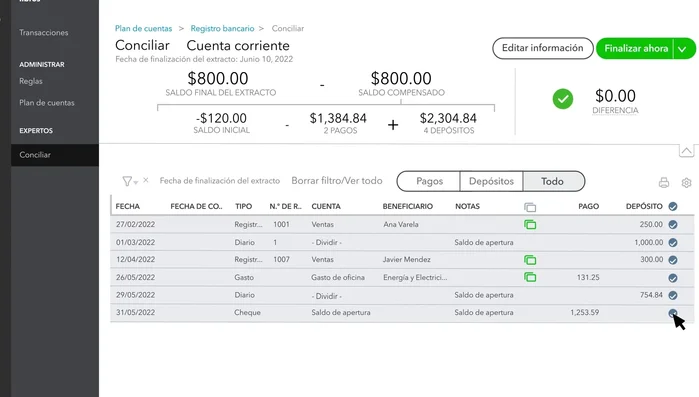Open attachment icon for Ana Varela row
This screenshot has height=397, width=699.
[x=530, y=225]
